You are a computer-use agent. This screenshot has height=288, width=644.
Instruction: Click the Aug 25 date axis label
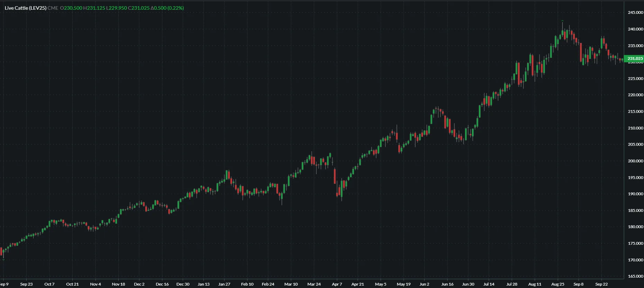click(x=557, y=284)
